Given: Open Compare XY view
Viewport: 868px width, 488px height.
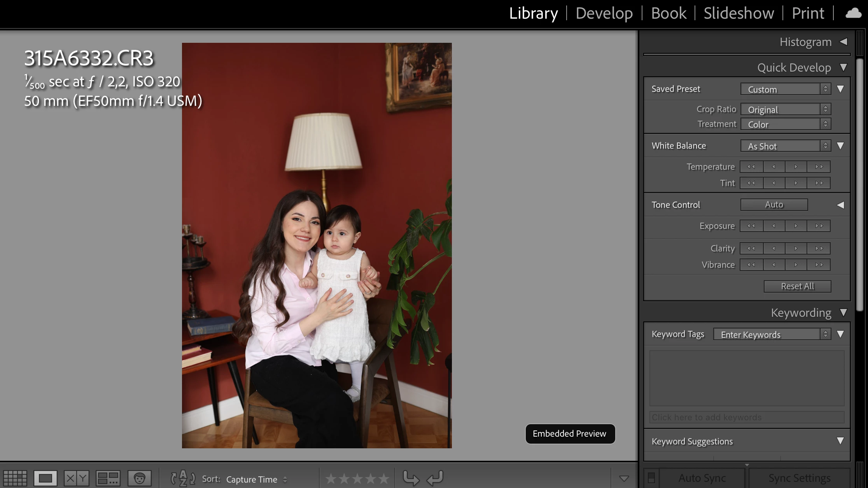Looking at the screenshot, I should tap(76, 478).
